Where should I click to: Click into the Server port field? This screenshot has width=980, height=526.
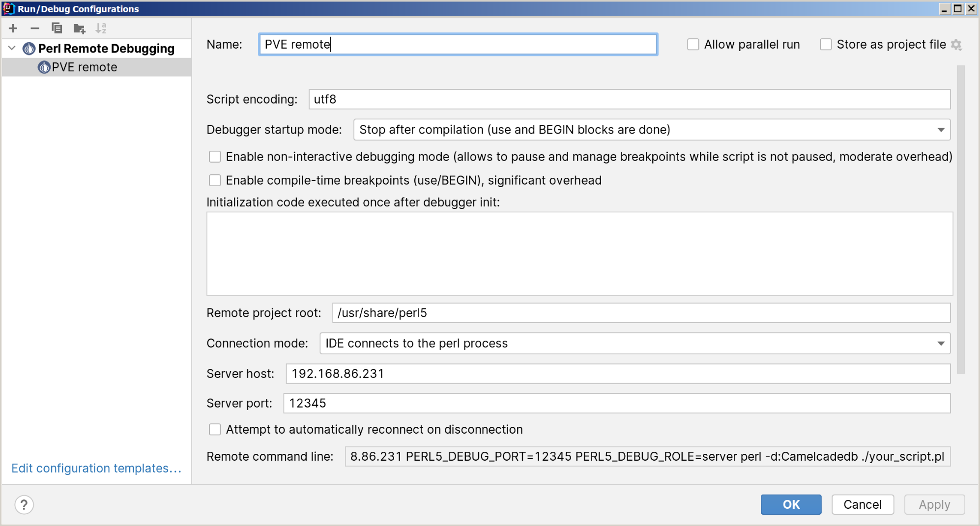coord(616,403)
